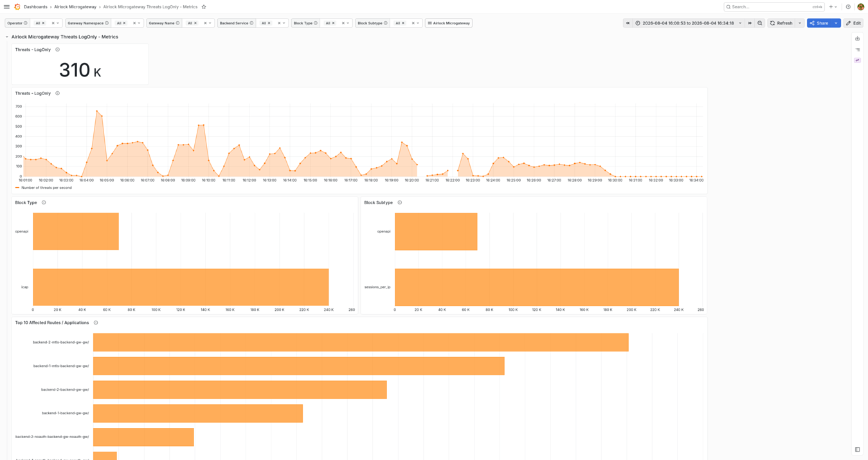The height and width of the screenshot is (460, 868).
Task: Go to Airlock Microgateway breadcrumb folder
Action: (75, 7)
